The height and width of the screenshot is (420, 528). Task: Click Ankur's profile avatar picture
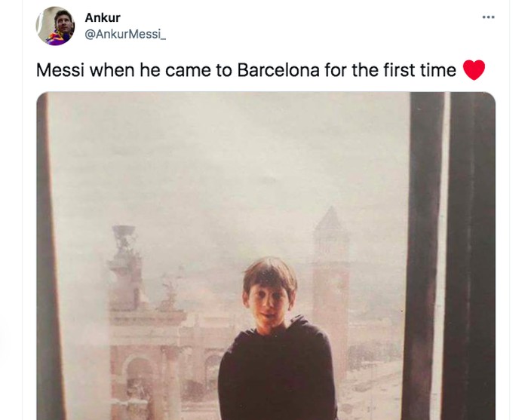tap(55, 26)
